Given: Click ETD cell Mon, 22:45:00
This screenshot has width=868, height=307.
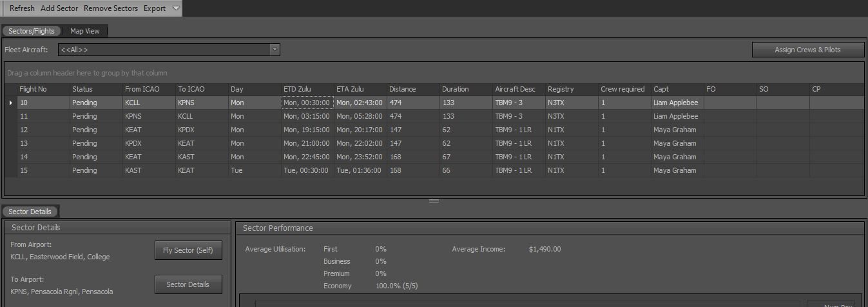Looking at the screenshot, I should pyautogui.click(x=307, y=157).
